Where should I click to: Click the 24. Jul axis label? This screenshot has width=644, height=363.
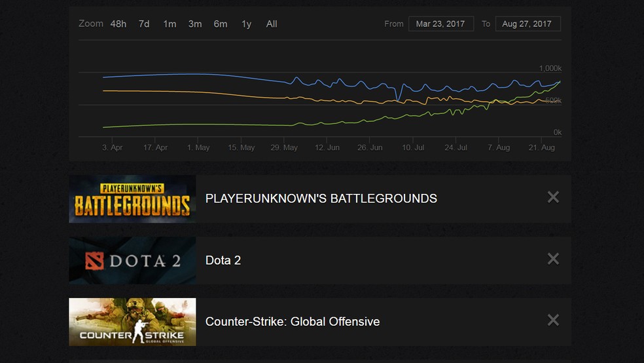[x=456, y=147]
